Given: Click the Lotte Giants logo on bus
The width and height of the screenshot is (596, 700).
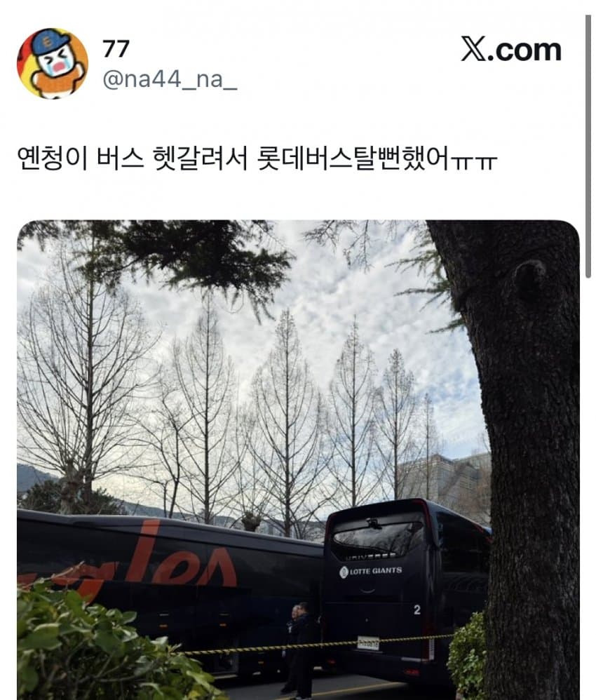Looking at the screenshot, I should [x=370, y=572].
